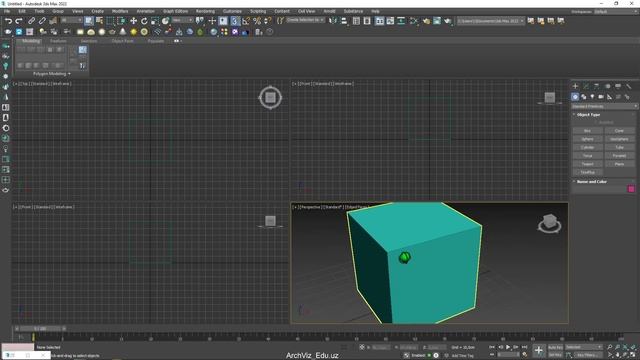
Task: Click the Redo arrow in main toolbar
Action: click(x=19, y=20)
